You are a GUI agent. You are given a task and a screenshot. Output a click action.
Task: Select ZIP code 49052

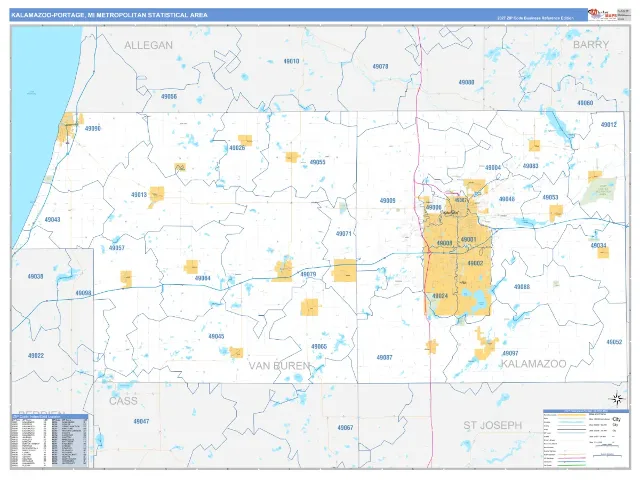pyautogui.click(x=614, y=342)
